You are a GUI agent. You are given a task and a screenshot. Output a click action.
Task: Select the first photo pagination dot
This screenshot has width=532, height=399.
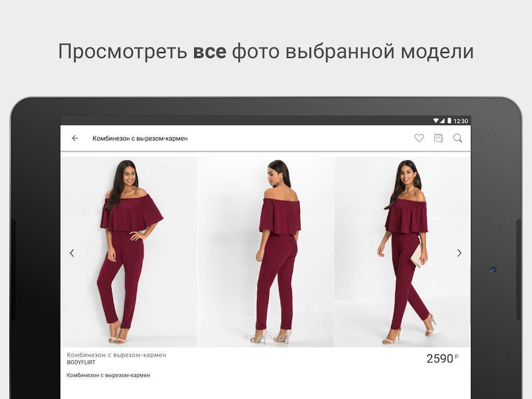pyautogui.click(x=246, y=337)
